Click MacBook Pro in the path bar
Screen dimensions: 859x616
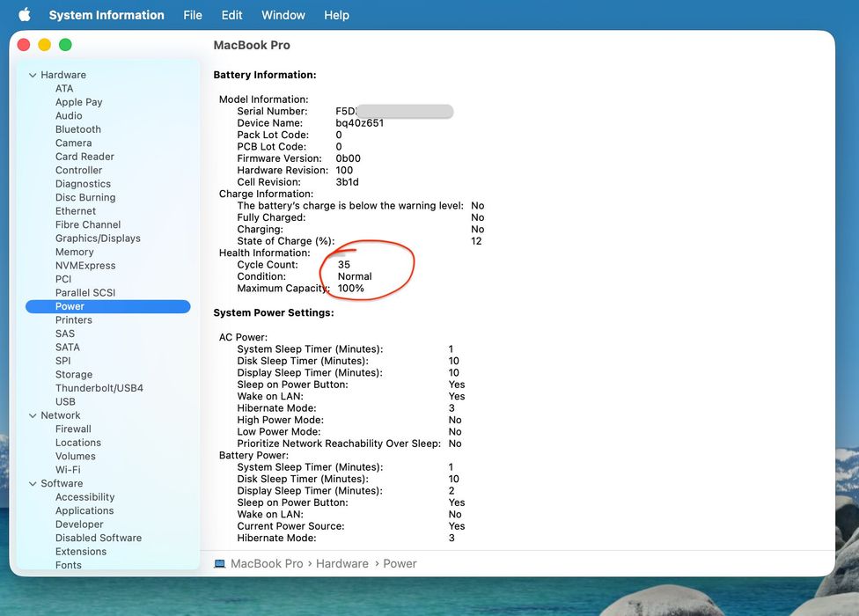tap(267, 563)
